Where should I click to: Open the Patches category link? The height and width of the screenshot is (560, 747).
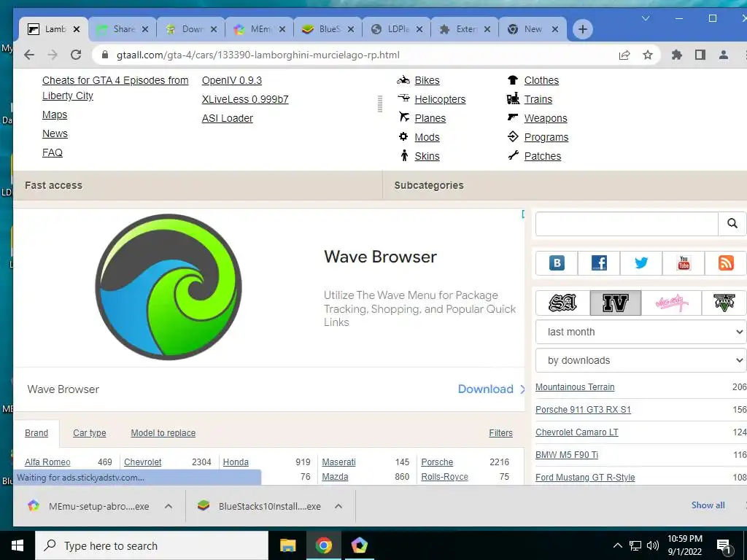point(543,156)
